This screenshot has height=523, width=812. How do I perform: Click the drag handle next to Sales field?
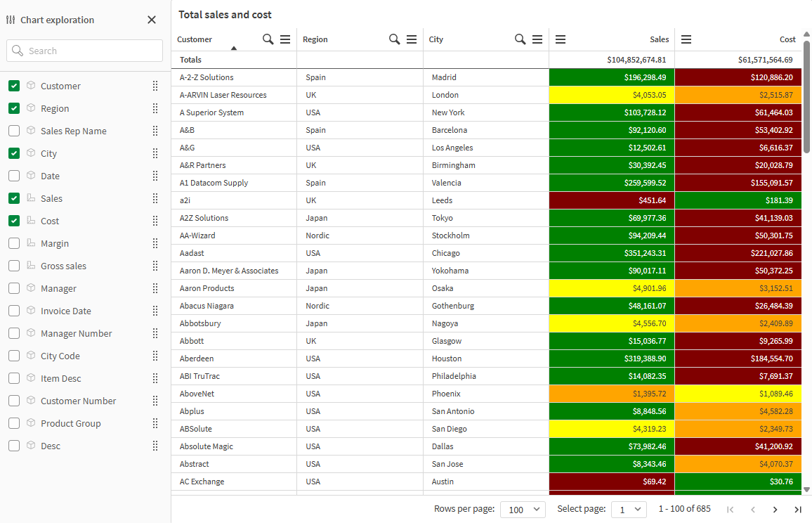(155, 198)
